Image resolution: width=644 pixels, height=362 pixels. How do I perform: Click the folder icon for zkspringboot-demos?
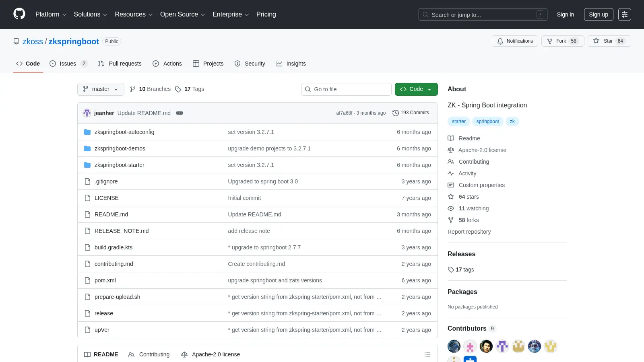(x=87, y=148)
